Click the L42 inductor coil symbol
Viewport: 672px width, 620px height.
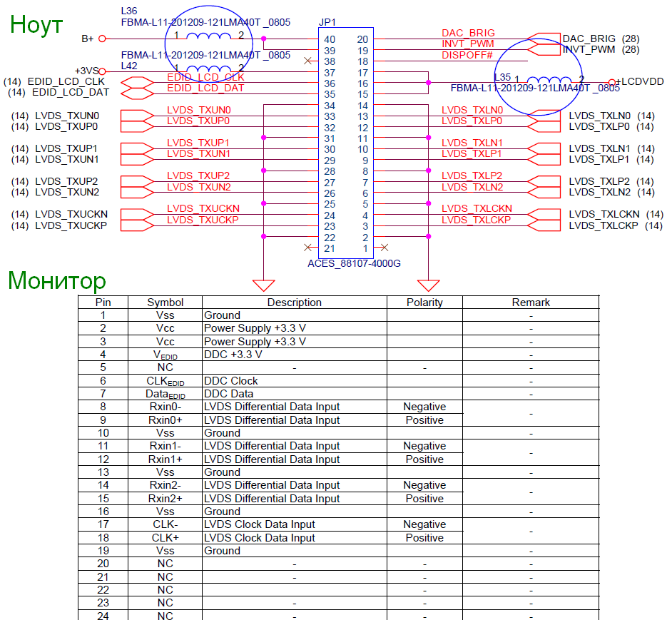(210, 69)
